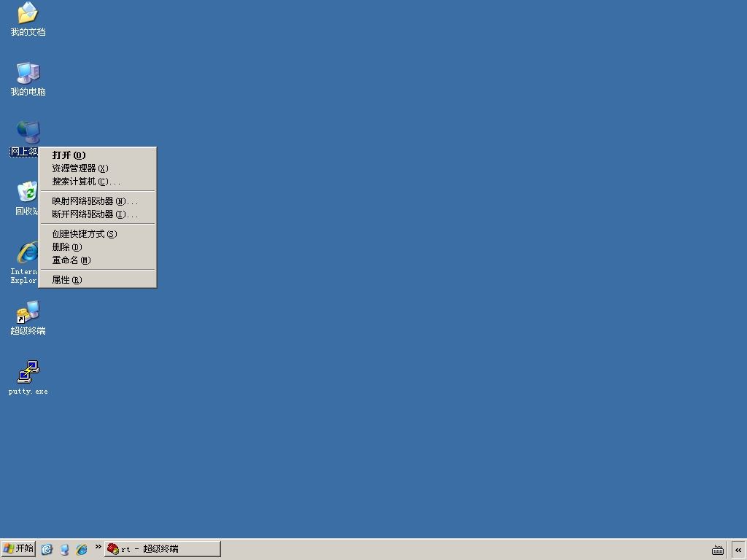The image size is (747, 560).
Task: Choose 资源管理器(X) in context menu
Action: click(x=97, y=168)
